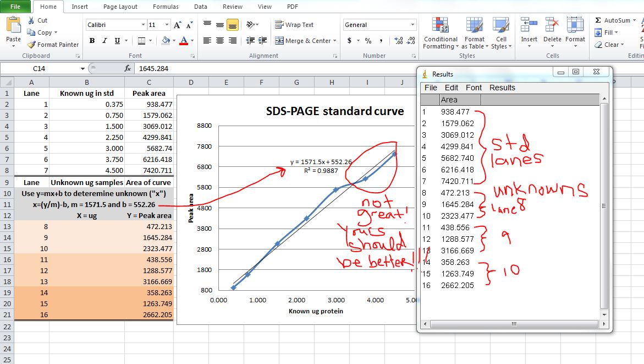Open Results menu in Results window
644x364 pixels.
pyautogui.click(x=502, y=88)
